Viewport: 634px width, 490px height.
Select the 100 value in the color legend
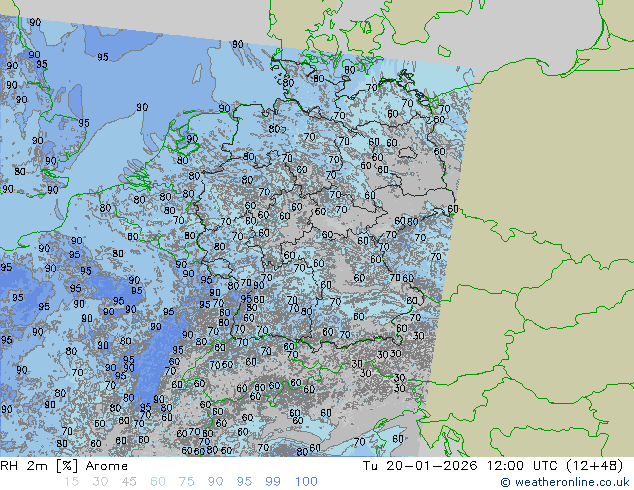pos(306,482)
